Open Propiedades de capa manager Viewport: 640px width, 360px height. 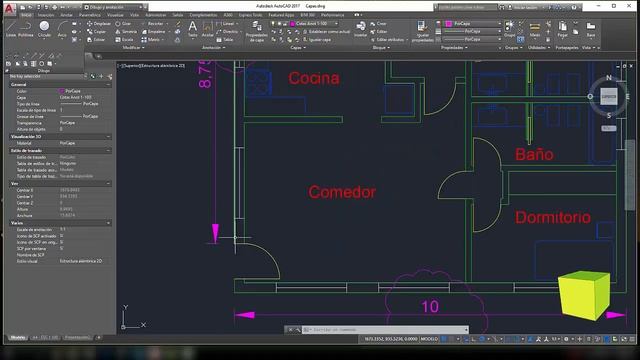[x=257, y=31]
